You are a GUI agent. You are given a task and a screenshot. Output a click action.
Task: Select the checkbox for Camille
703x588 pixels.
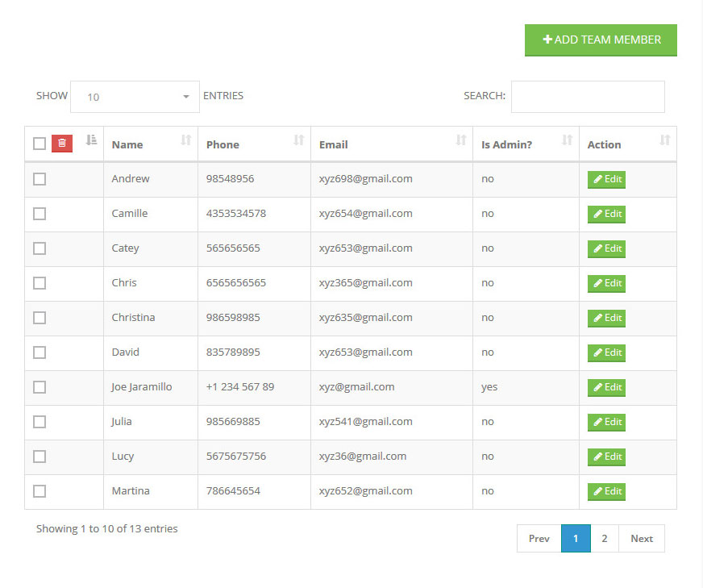(x=40, y=214)
